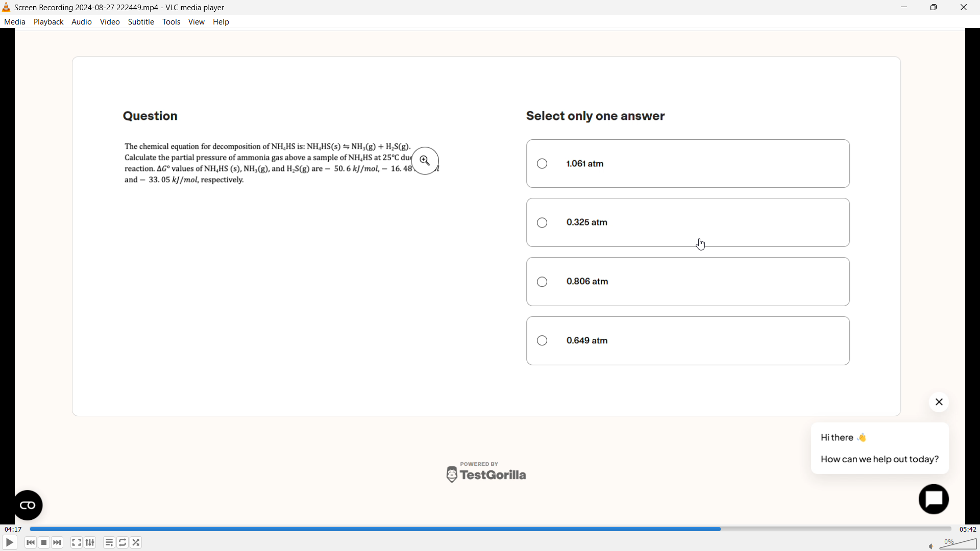980x551 pixels.
Task: Select the 0.649 atm answer
Action: (x=688, y=341)
